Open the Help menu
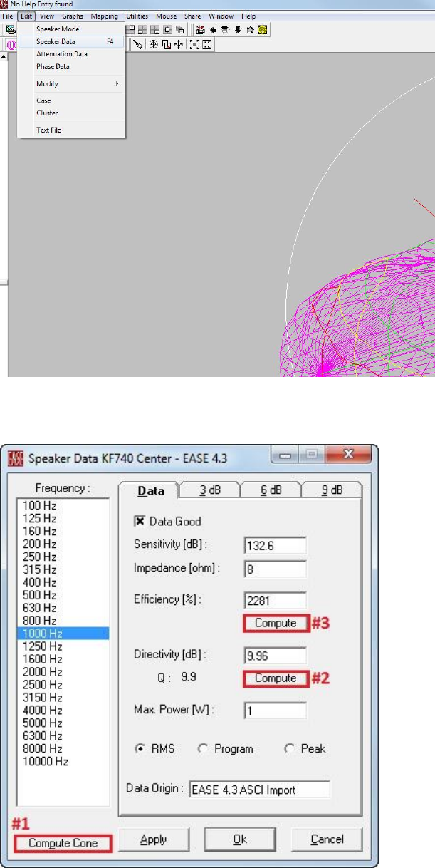This screenshot has width=435, height=868. (x=248, y=16)
